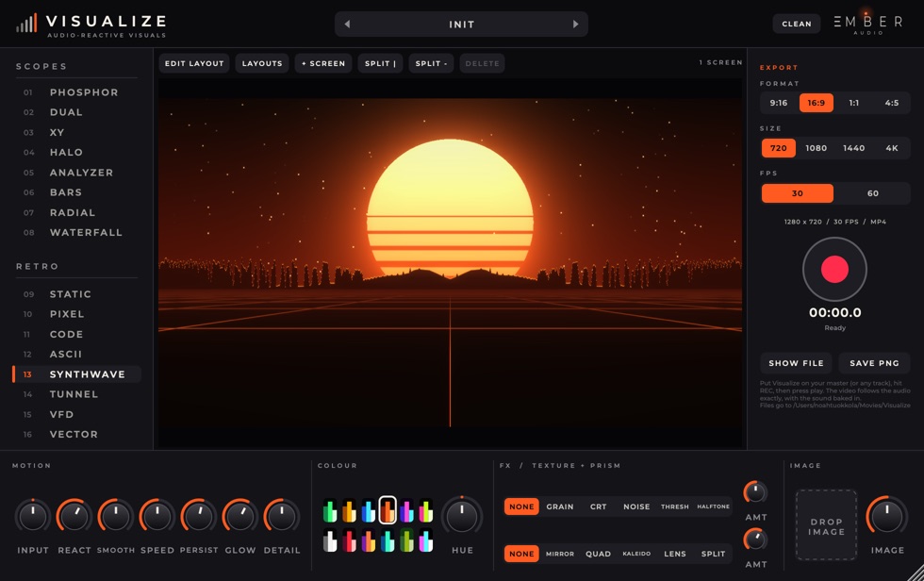Viewport: 924px width, 581px height.
Task: Pick the blue and cyan colour palette
Action: (x=369, y=510)
